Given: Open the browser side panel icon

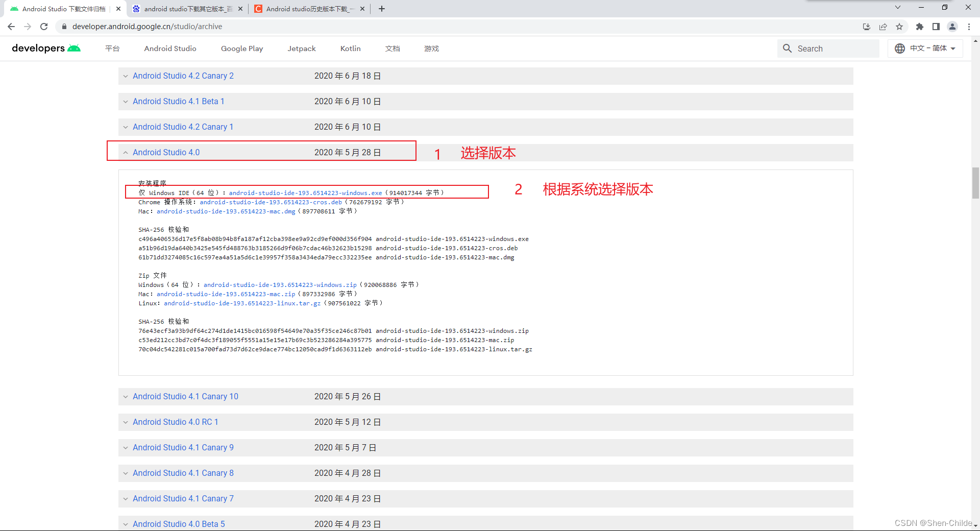Looking at the screenshot, I should [936, 27].
